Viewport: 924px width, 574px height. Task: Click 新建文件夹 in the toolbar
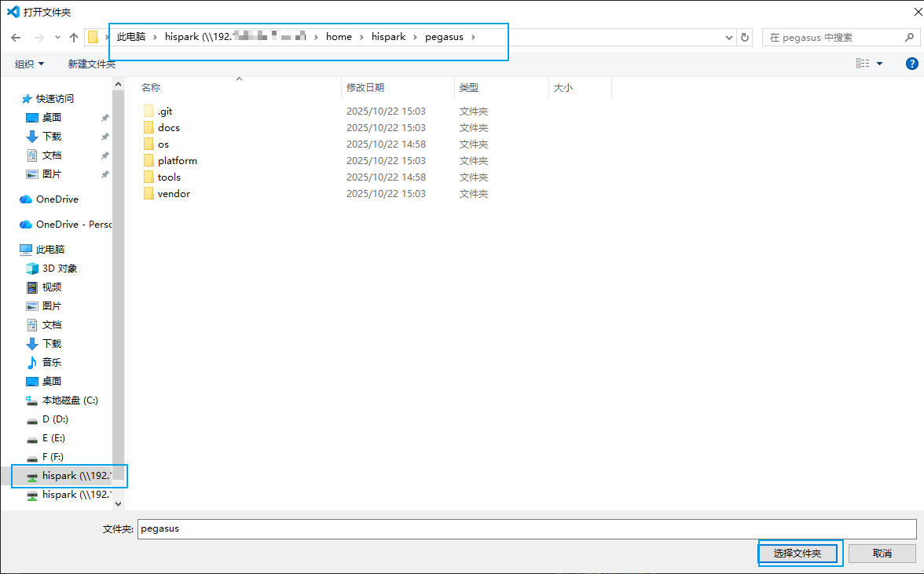click(x=92, y=64)
